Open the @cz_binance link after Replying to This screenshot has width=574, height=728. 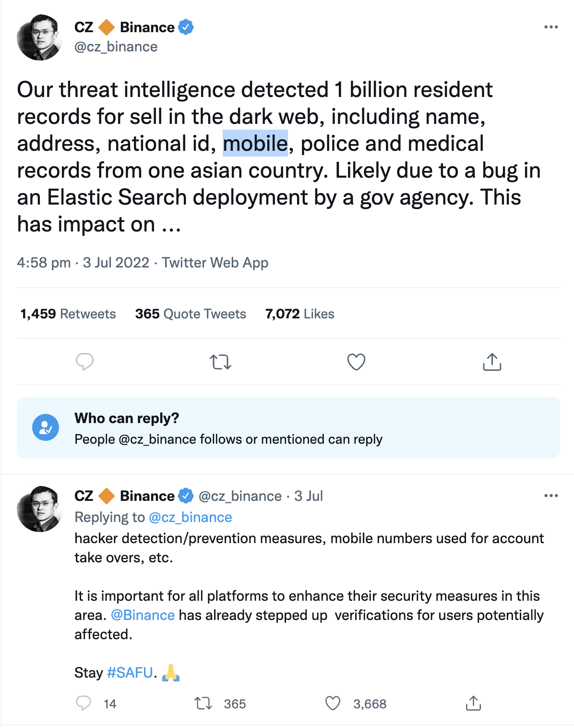pos(191,517)
